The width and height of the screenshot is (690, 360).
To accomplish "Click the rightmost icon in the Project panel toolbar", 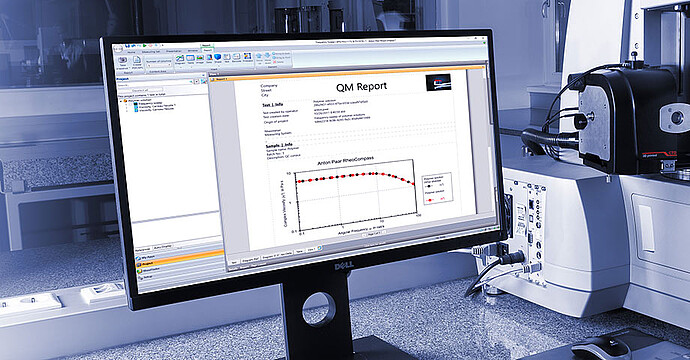I will 203,82.
